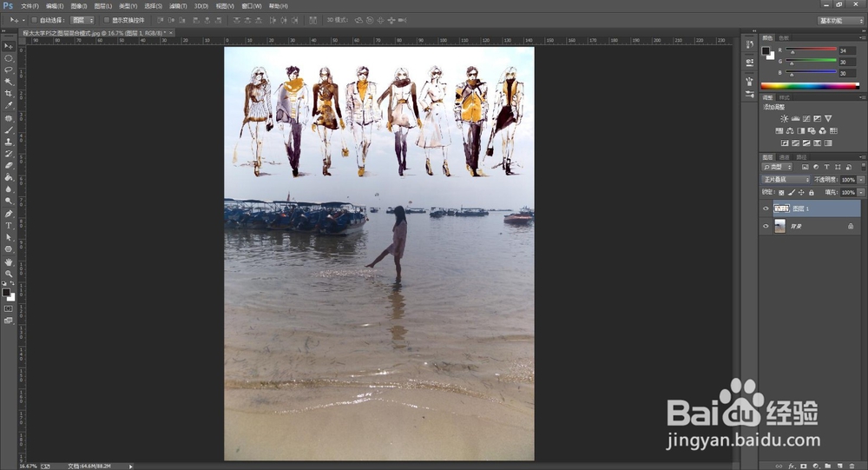Open the Properties panel icon
This screenshot has width=868, height=470.
pos(750,62)
